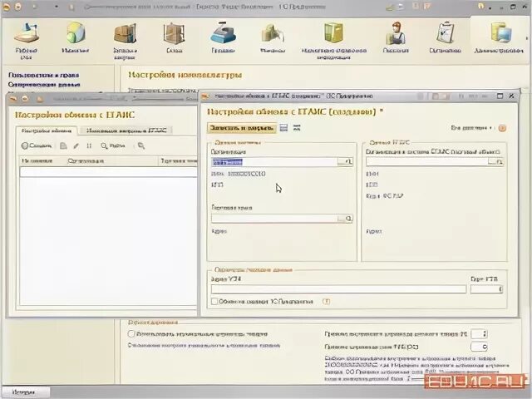The height and width of the screenshot is (399, 532).
Task: Open the Запасы и закупки section
Action: 125,40
